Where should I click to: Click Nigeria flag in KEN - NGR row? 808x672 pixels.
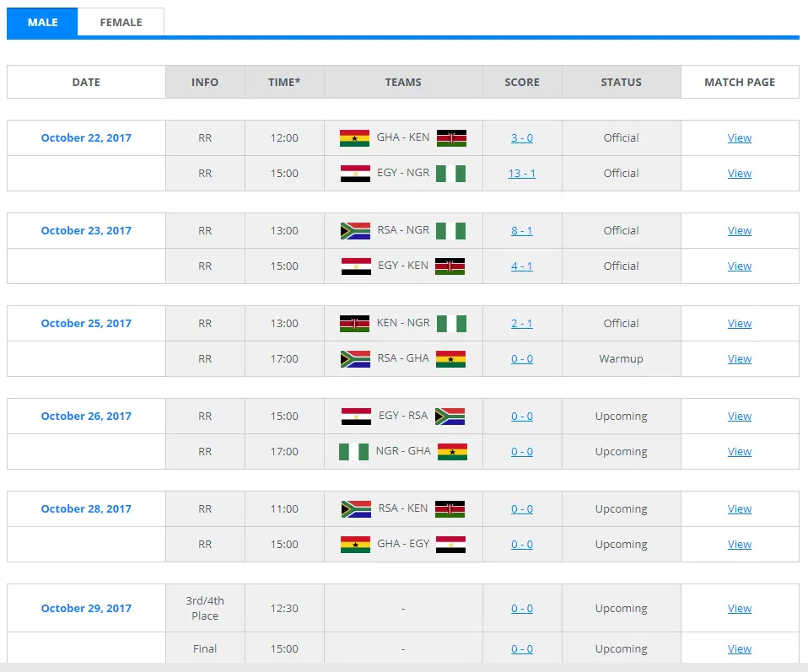[x=450, y=324]
